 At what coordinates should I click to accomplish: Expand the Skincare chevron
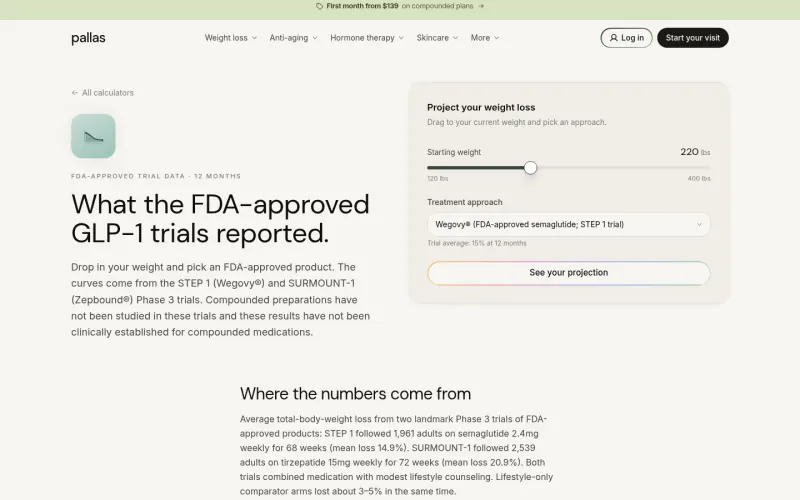tap(456, 38)
